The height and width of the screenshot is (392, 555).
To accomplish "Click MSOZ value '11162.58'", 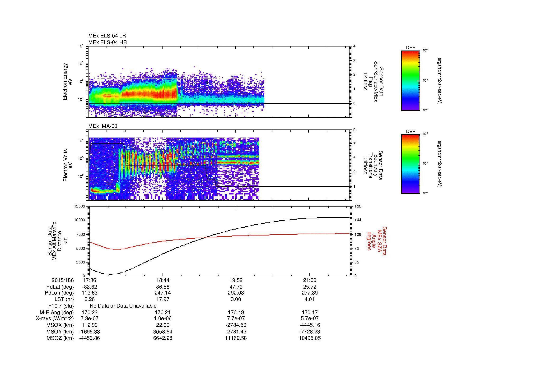I will tap(236, 338).
